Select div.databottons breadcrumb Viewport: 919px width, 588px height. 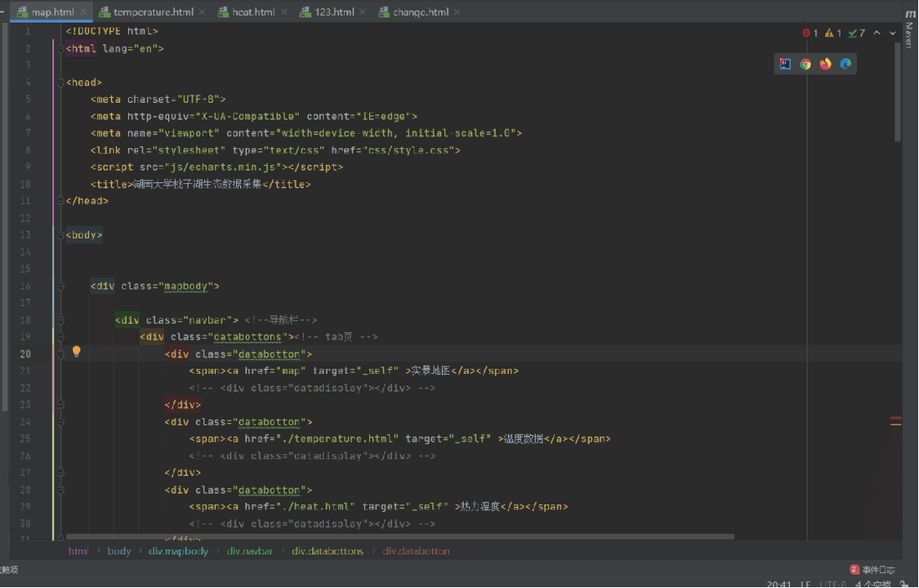point(327,551)
